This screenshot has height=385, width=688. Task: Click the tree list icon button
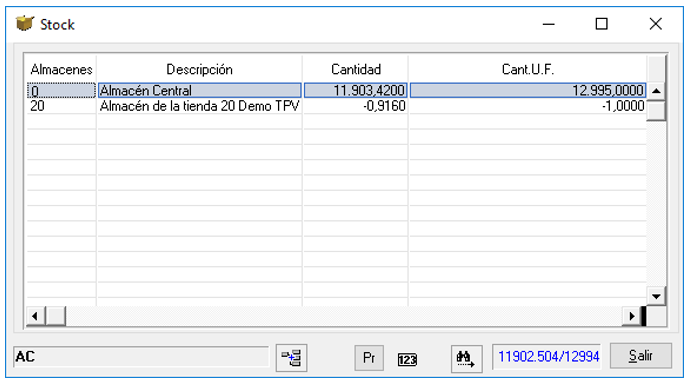point(291,358)
